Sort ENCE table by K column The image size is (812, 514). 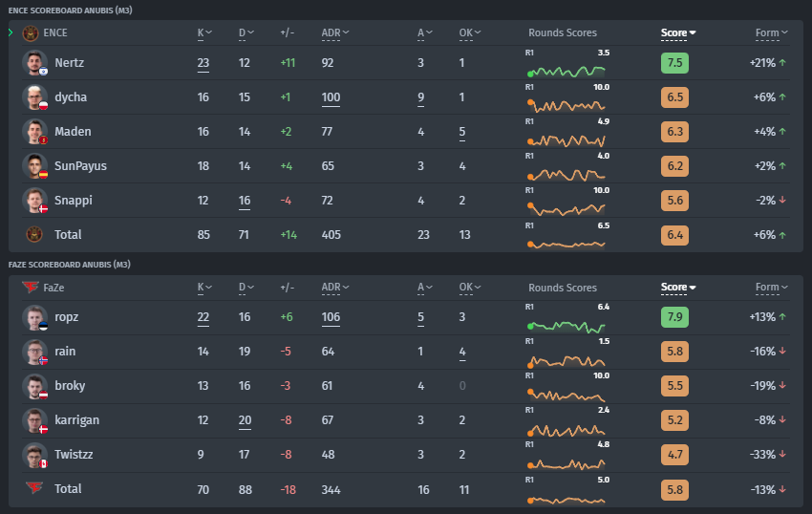tap(204, 33)
